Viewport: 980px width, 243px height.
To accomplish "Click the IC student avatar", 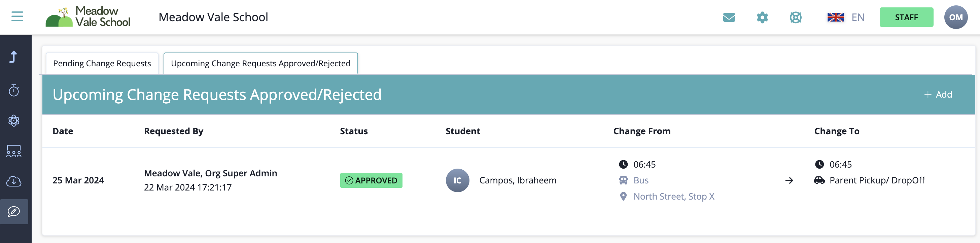I will [457, 180].
